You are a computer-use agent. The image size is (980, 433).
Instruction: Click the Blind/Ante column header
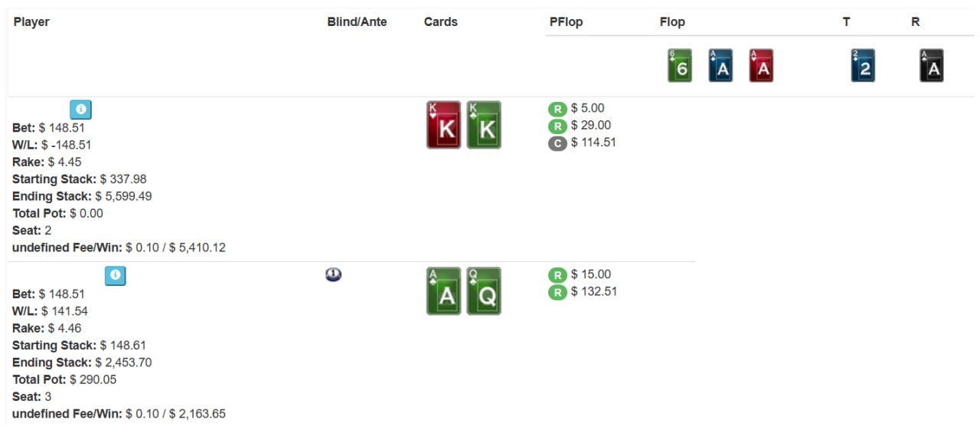357,22
